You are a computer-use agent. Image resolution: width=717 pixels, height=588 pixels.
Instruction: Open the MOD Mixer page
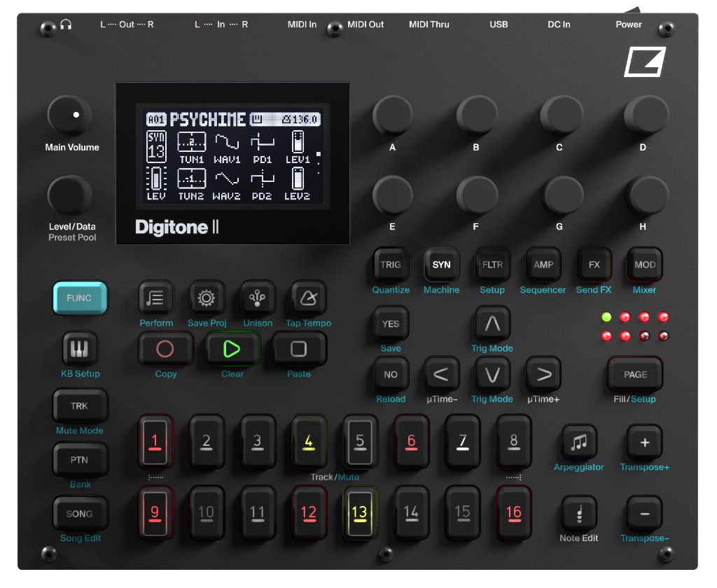645,265
